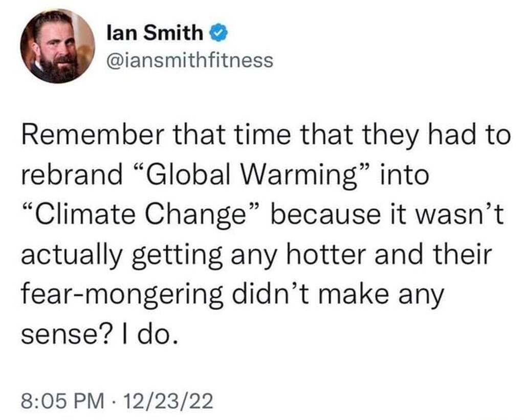Click the blue verified checkmark badge
Image resolution: width=524 pixels, height=420 pixels.
pyautogui.click(x=216, y=34)
